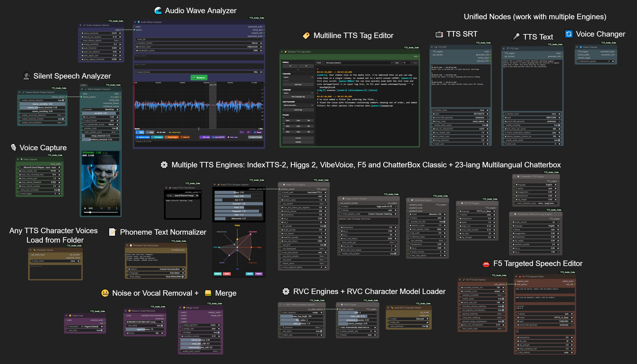Click the green Analyze button
Viewport: 637px width, 364px height.
tap(199, 78)
